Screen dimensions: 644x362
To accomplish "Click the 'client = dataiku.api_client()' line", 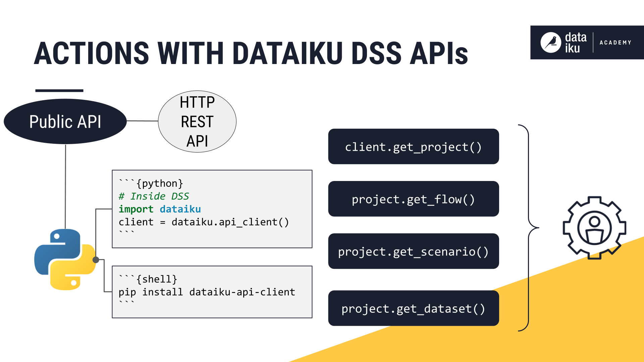I will (x=204, y=222).
